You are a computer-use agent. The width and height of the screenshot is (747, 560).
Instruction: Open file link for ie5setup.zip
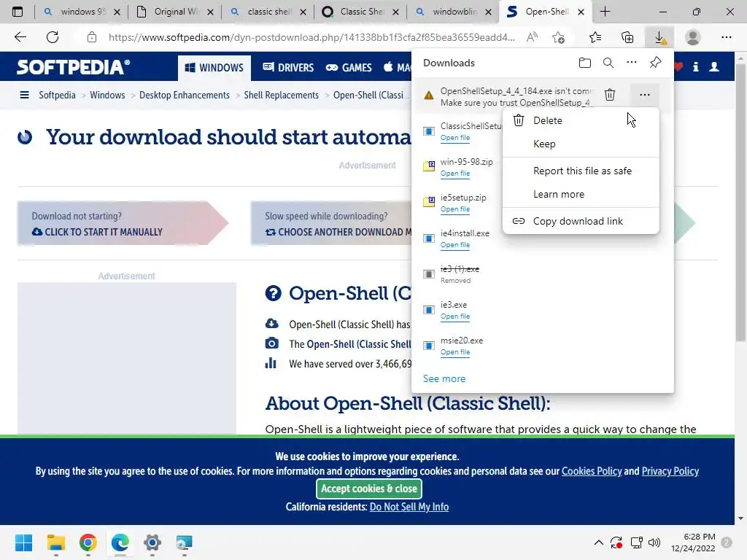click(x=455, y=209)
